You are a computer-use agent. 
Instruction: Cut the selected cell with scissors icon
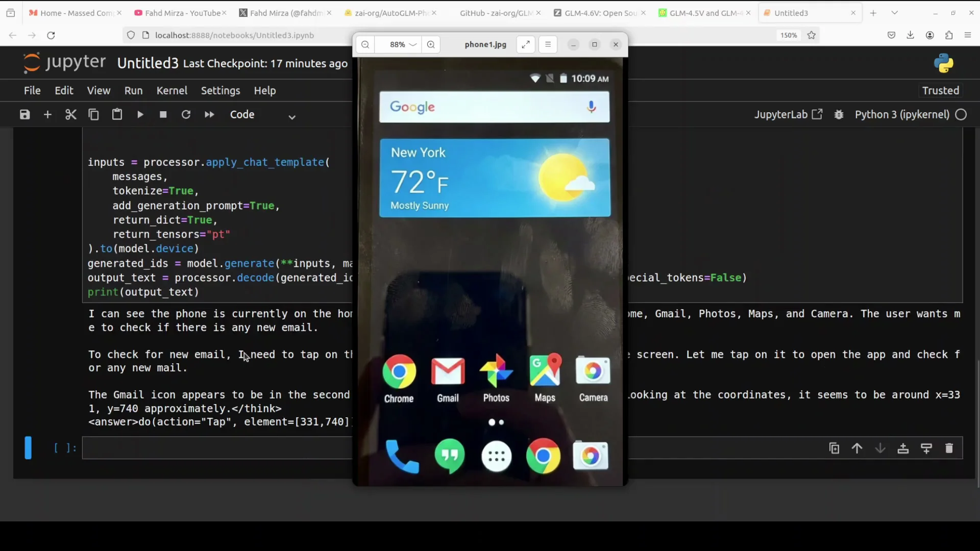(x=71, y=114)
